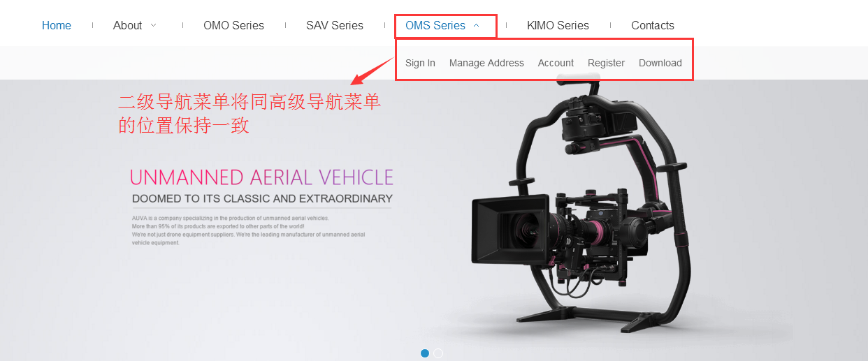Open Manage Address submenu link
This screenshot has height=361, width=868.
[x=486, y=63]
